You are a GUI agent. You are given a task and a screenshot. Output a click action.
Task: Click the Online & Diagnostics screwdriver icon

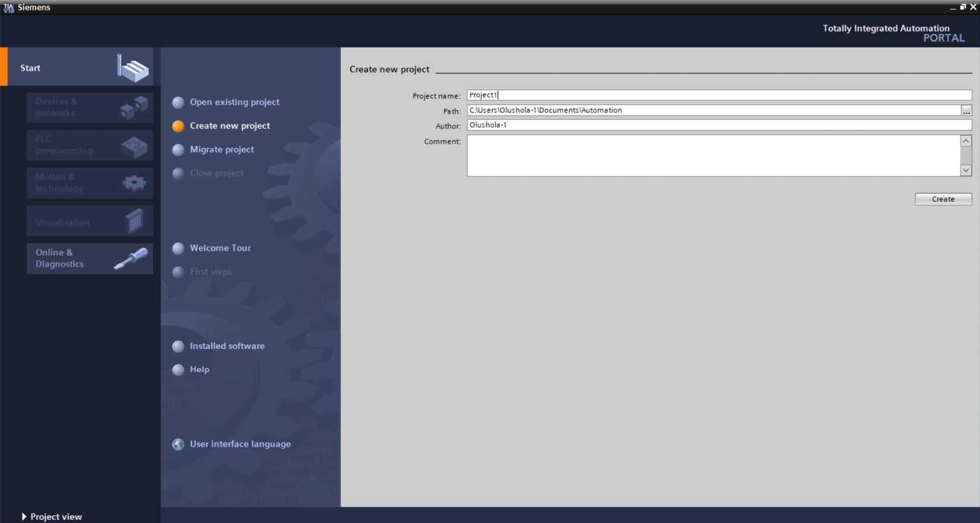pyautogui.click(x=131, y=259)
